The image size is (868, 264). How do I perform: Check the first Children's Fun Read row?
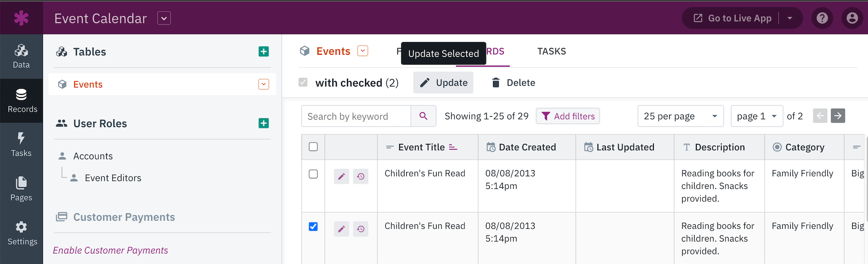coord(313,174)
